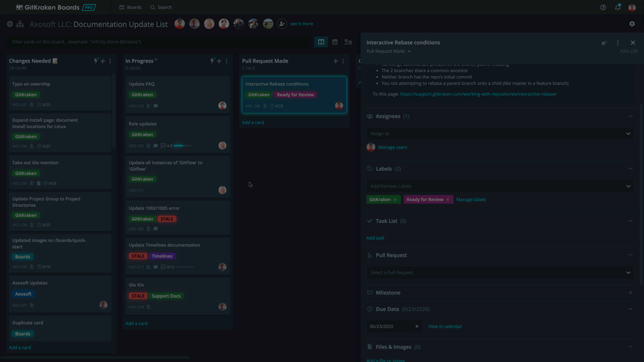
Task: Open the notifications bell
Action: click(618, 7)
